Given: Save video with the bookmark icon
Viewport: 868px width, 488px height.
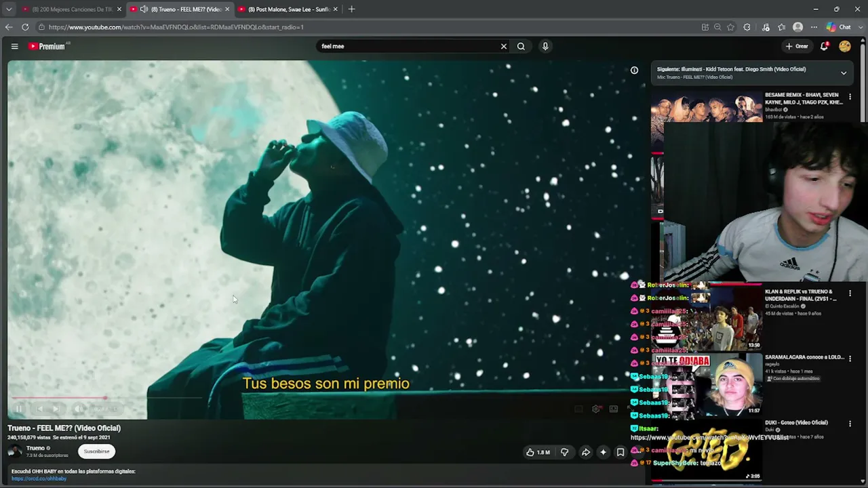Looking at the screenshot, I should [x=620, y=452].
